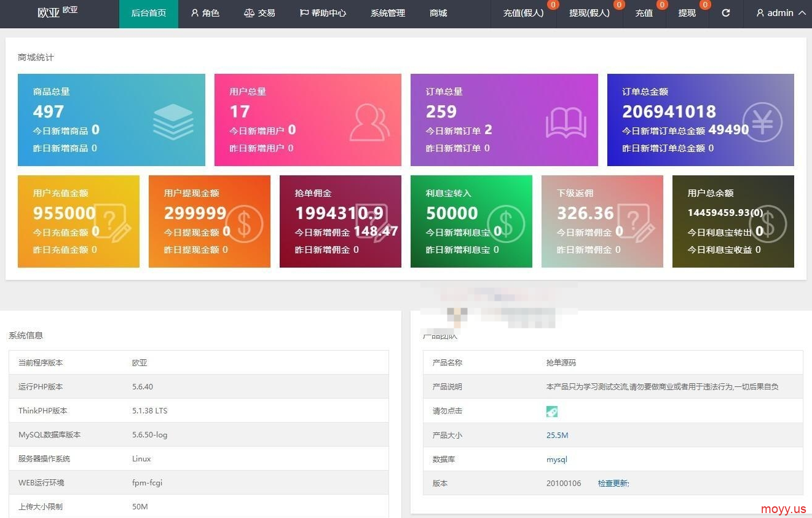The image size is (812, 518).
Task: Click the 产品说明 disclaimer text
Action: 663,387
